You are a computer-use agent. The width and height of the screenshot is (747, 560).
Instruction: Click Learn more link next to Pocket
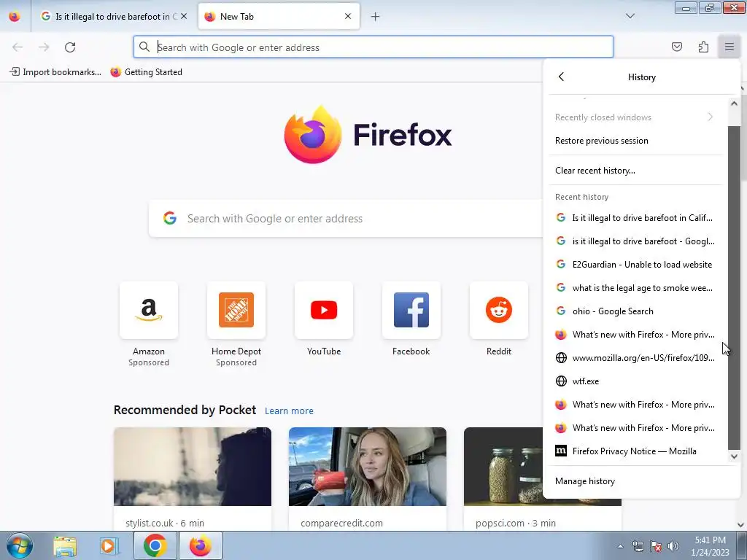289,411
